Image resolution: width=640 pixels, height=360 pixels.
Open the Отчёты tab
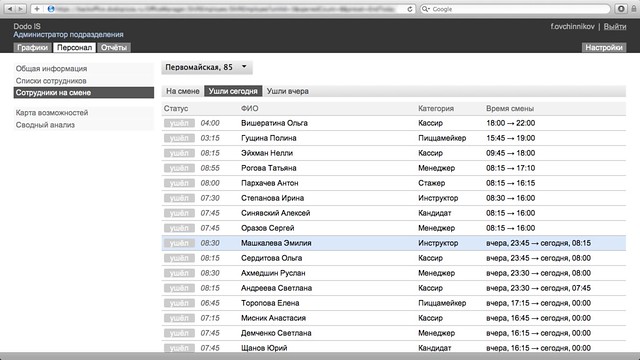(114, 47)
